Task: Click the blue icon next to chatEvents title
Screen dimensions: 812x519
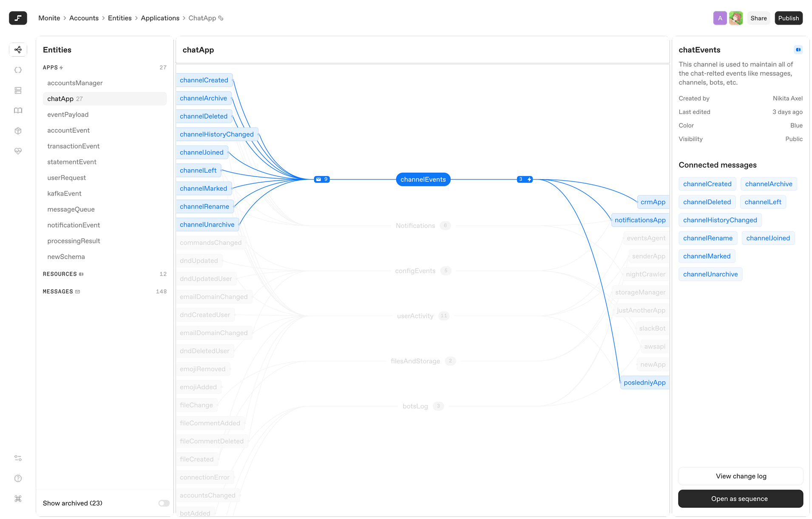Action: tap(798, 50)
